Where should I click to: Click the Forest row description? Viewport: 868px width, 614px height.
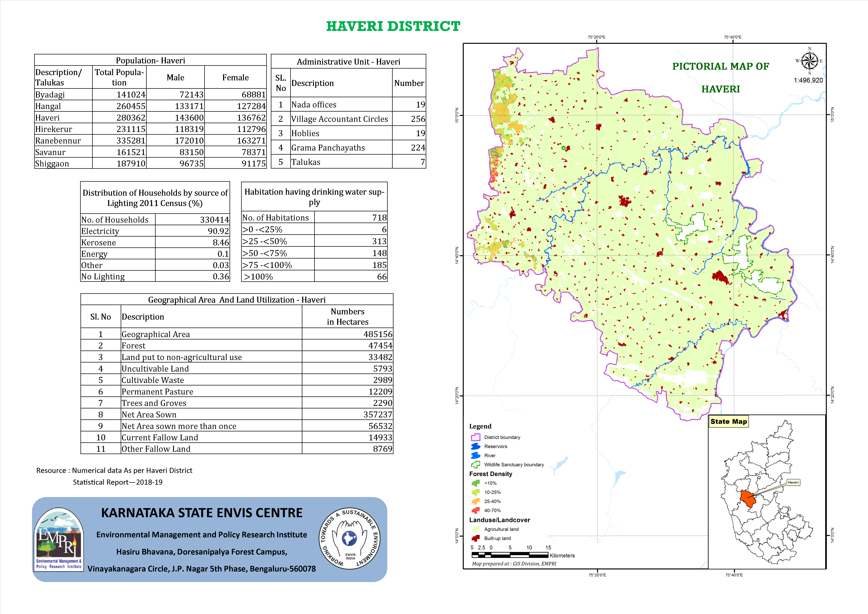pyautogui.click(x=133, y=346)
